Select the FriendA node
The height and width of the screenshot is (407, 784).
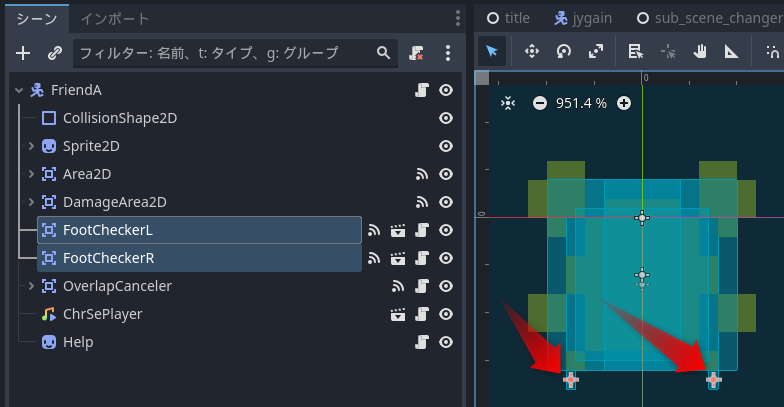click(x=76, y=90)
